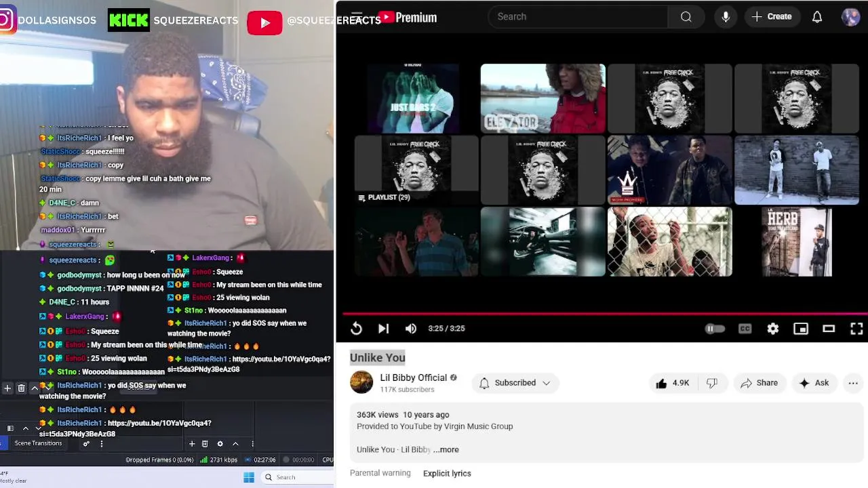Toggle the autoplay switch in the player

[x=715, y=329]
